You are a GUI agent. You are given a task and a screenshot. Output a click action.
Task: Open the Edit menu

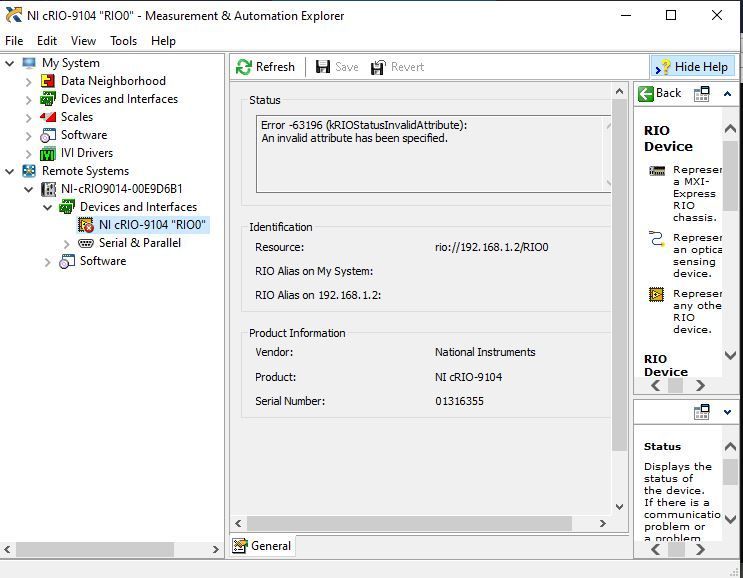pos(47,41)
